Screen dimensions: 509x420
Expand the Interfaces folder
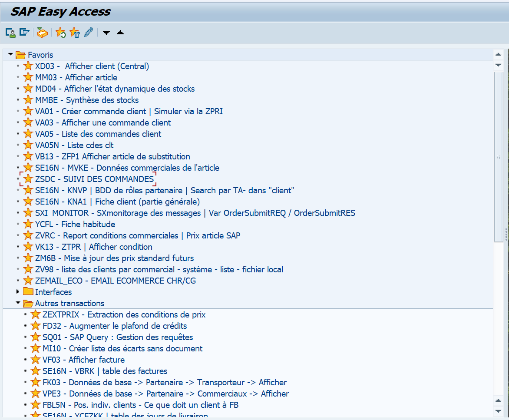pyautogui.click(x=18, y=292)
